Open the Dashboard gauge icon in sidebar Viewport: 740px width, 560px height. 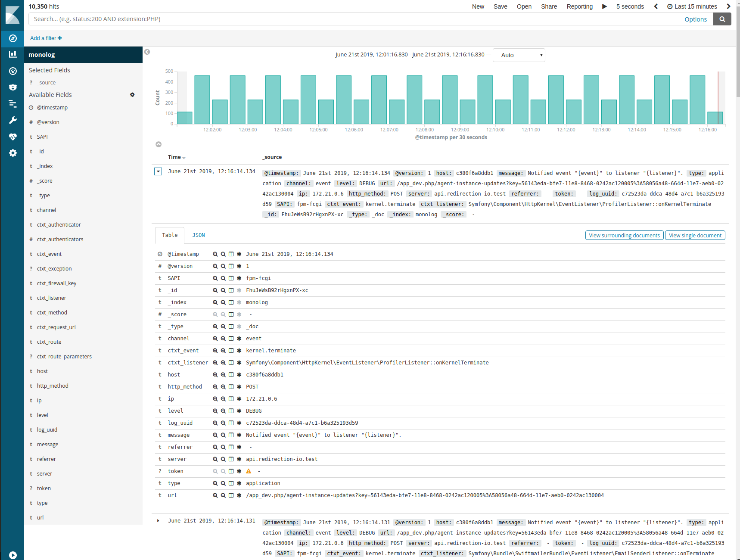(x=13, y=71)
